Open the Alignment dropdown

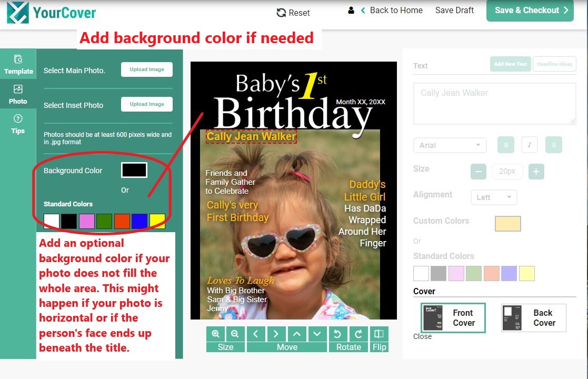[493, 197]
